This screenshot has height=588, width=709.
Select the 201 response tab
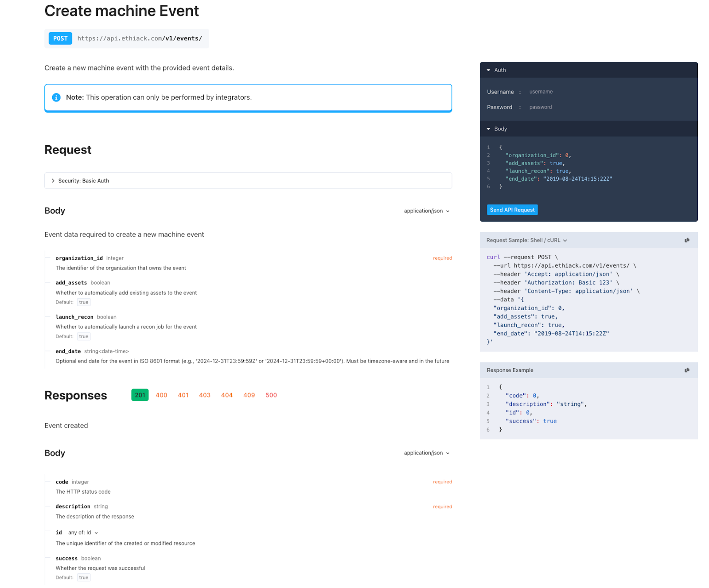pos(140,395)
